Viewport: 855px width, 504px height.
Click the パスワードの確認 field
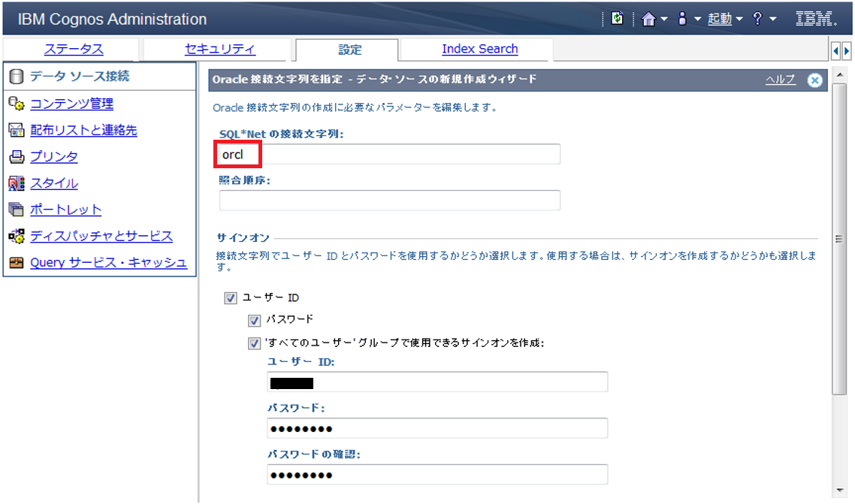click(437, 475)
